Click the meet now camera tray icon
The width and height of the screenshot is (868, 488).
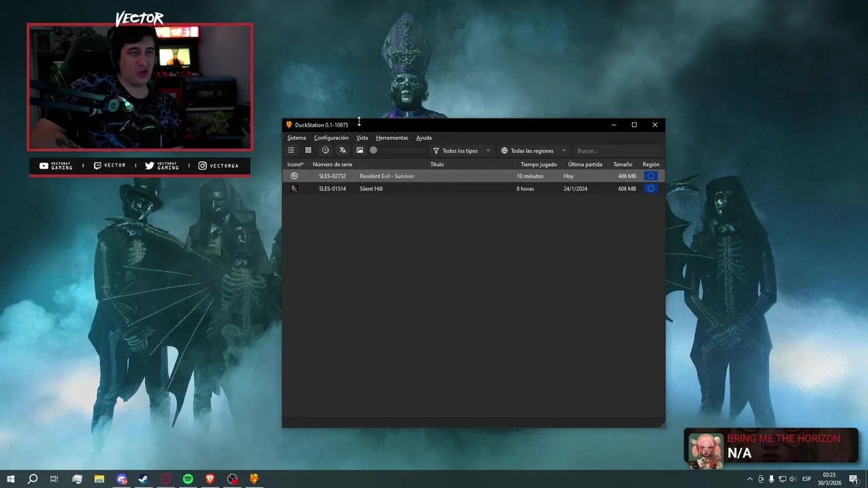(760, 479)
